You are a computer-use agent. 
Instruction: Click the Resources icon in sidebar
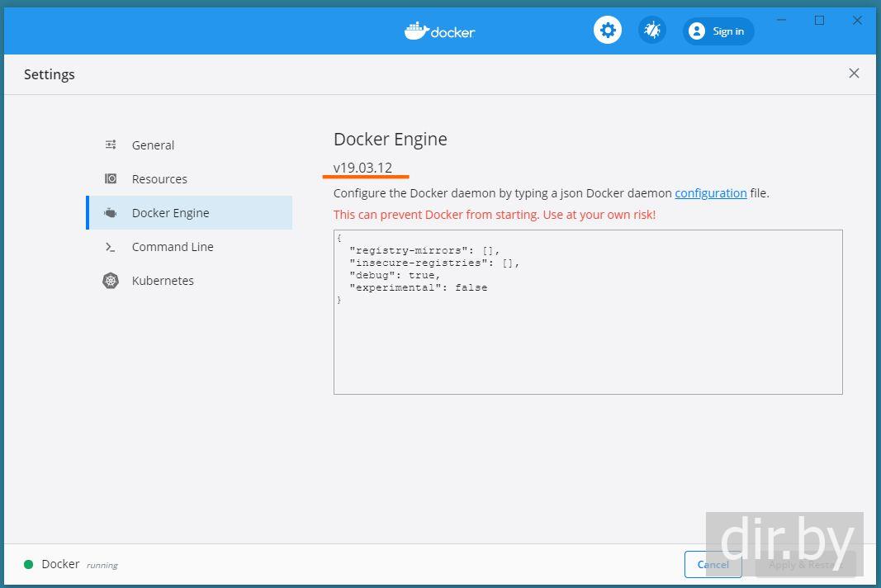tap(111, 179)
